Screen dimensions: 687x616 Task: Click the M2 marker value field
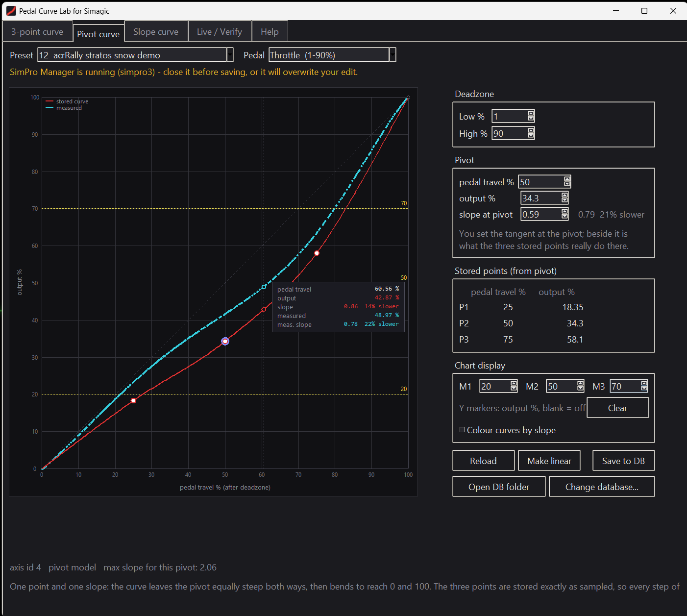tap(562, 386)
